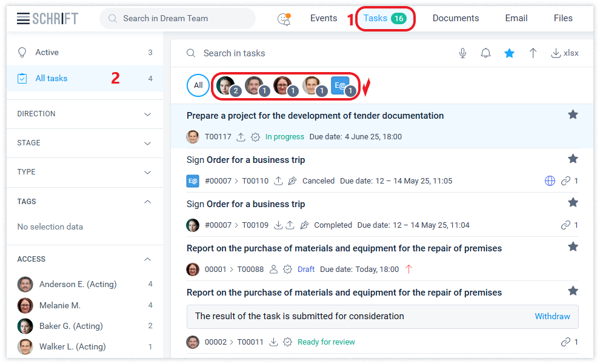
Task: Open notifications bell in tasks toolbar
Action: (485, 53)
